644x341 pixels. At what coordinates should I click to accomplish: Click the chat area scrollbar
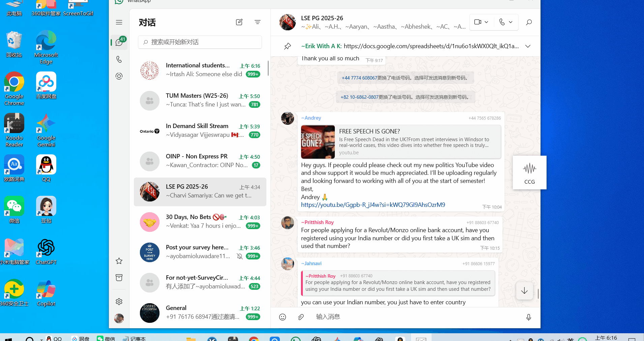tap(538, 293)
